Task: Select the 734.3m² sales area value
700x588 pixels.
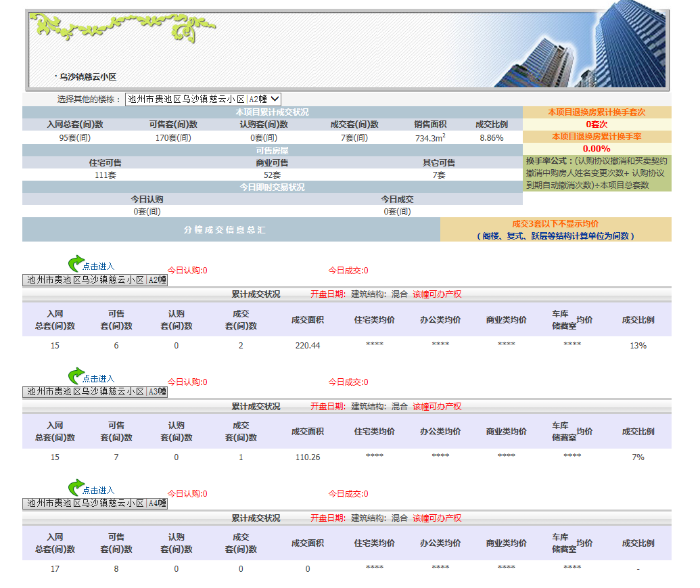Action: (430, 138)
